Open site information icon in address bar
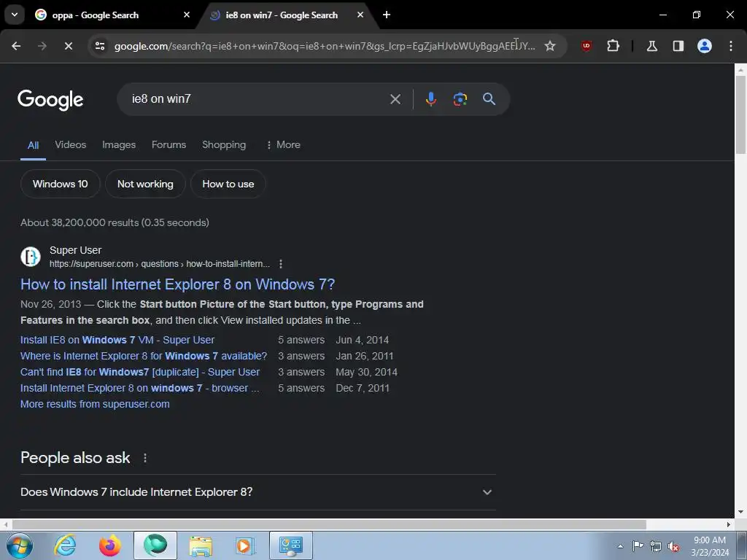Viewport: 747px width, 560px height. coord(100,46)
